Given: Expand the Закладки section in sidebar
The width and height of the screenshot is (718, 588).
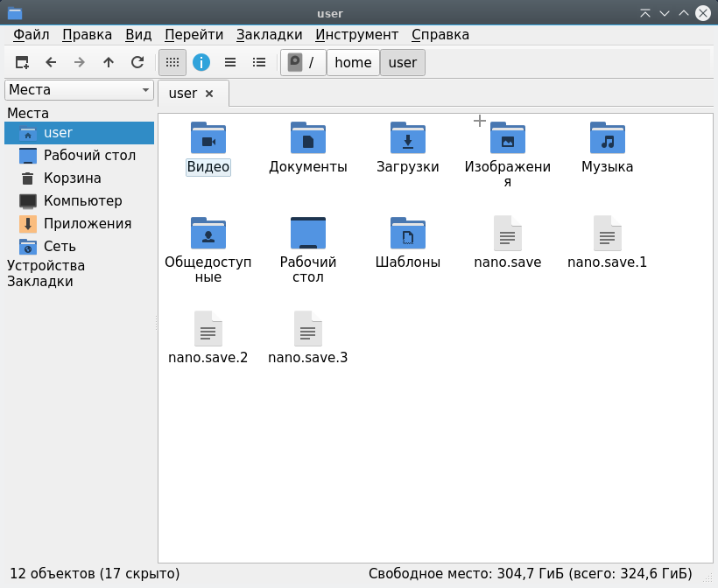Looking at the screenshot, I should pos(40,282).
